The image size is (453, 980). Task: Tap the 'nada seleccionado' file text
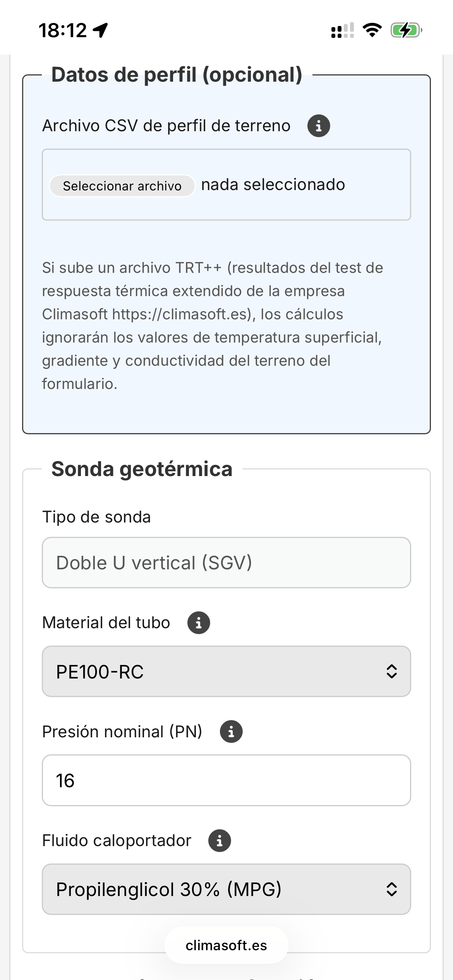273,185
